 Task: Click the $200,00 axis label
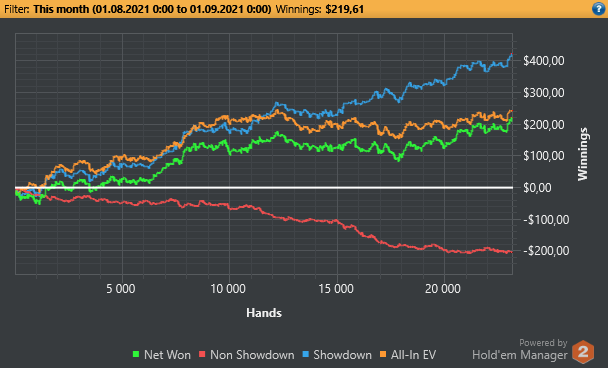(x=544, y=124)
